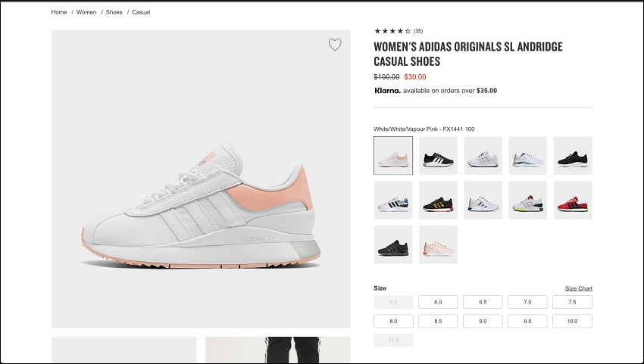
Task: Select black shoe with gold stripes swatch
Action: (438, 200)
